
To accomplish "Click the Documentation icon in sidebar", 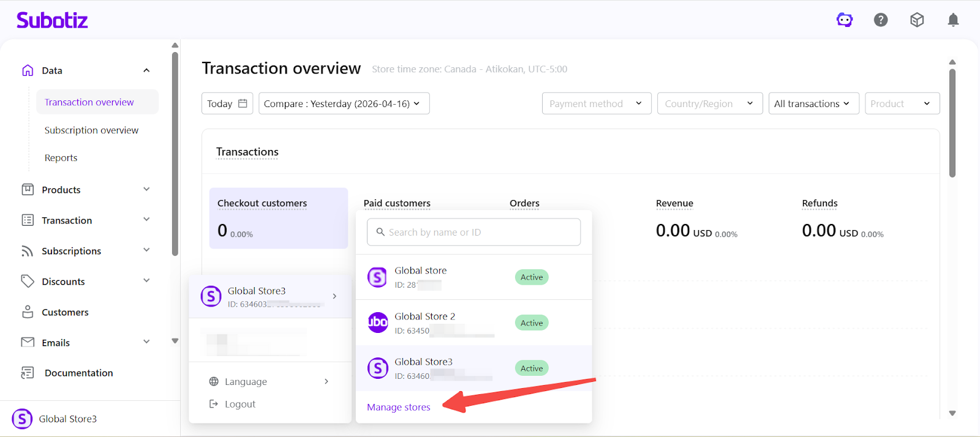I will point(28,373).
